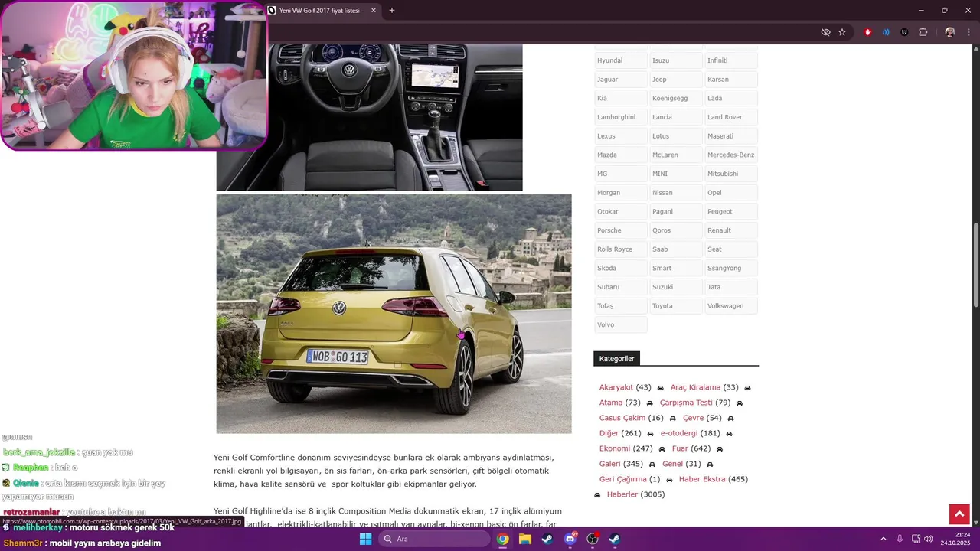This screenshot has height=551, width=980.
Task: Select the Porsche brand button
Action: click(621, 230)
